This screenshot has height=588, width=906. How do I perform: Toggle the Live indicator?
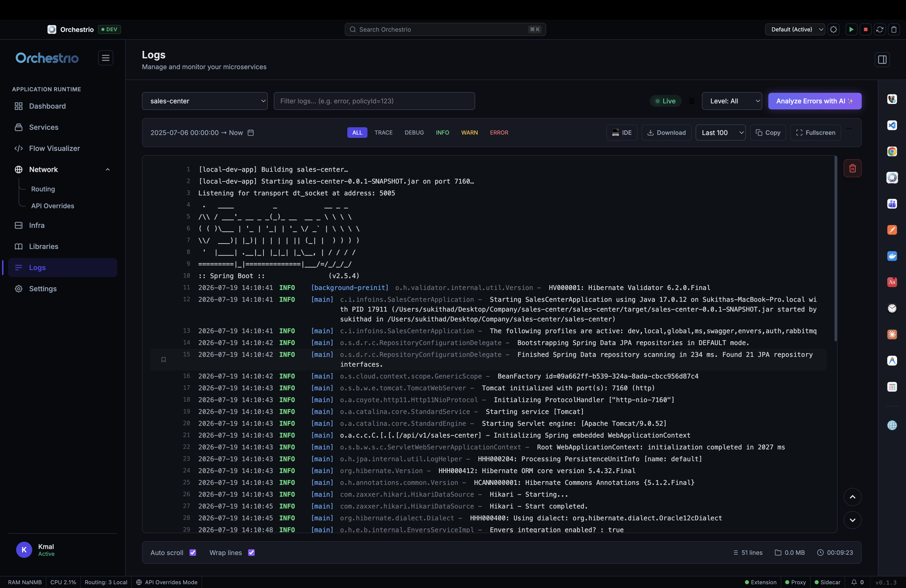[665, 101]
